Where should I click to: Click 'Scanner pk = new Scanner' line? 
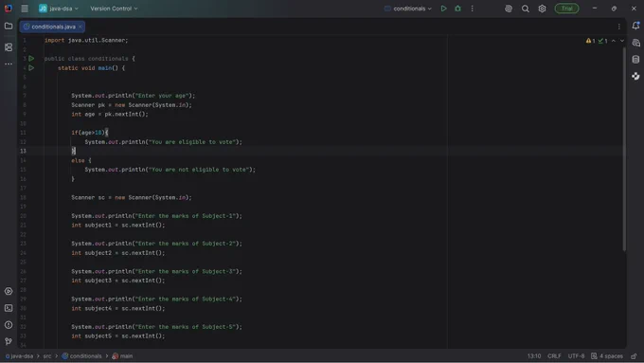coord(132,105)
